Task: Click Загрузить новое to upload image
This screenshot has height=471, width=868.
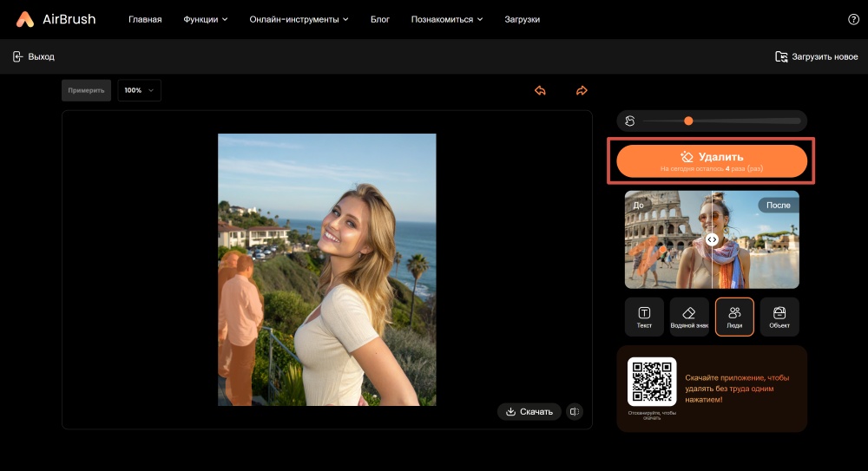Action: tap(816, 56)
